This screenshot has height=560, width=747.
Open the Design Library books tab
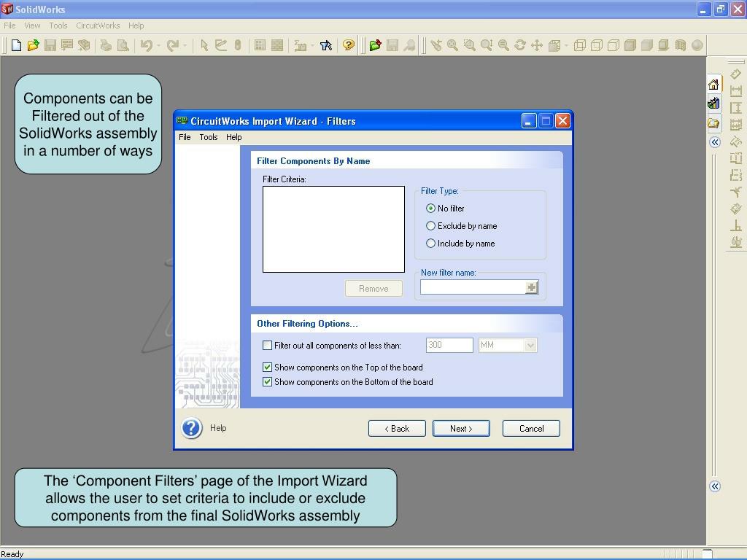coord(713,103)
